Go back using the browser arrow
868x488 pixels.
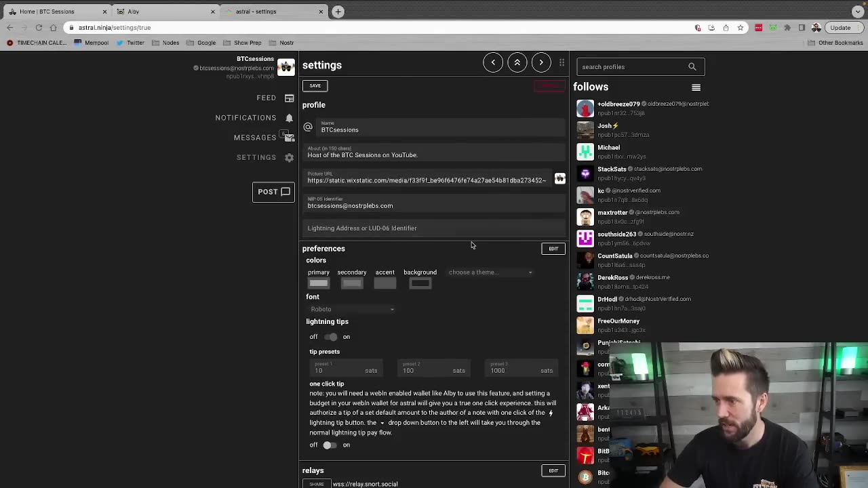click(9, 28)
